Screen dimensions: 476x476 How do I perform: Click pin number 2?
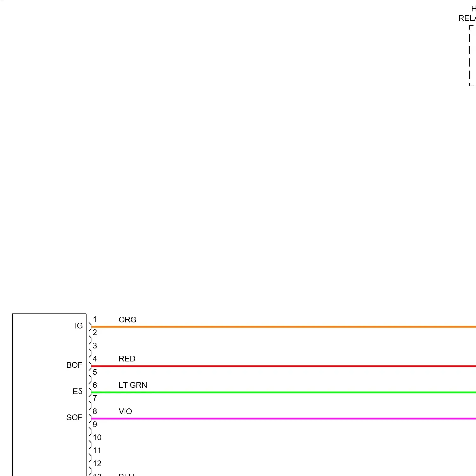(95, 333)
